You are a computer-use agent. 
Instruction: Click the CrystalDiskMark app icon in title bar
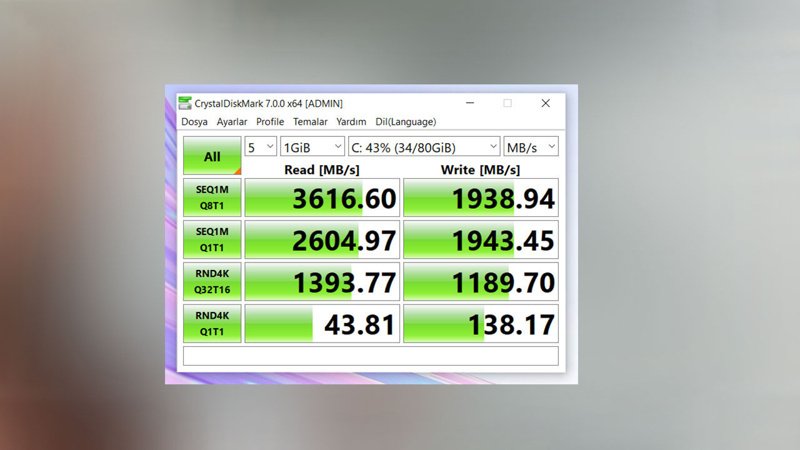[x=185, y=103]
